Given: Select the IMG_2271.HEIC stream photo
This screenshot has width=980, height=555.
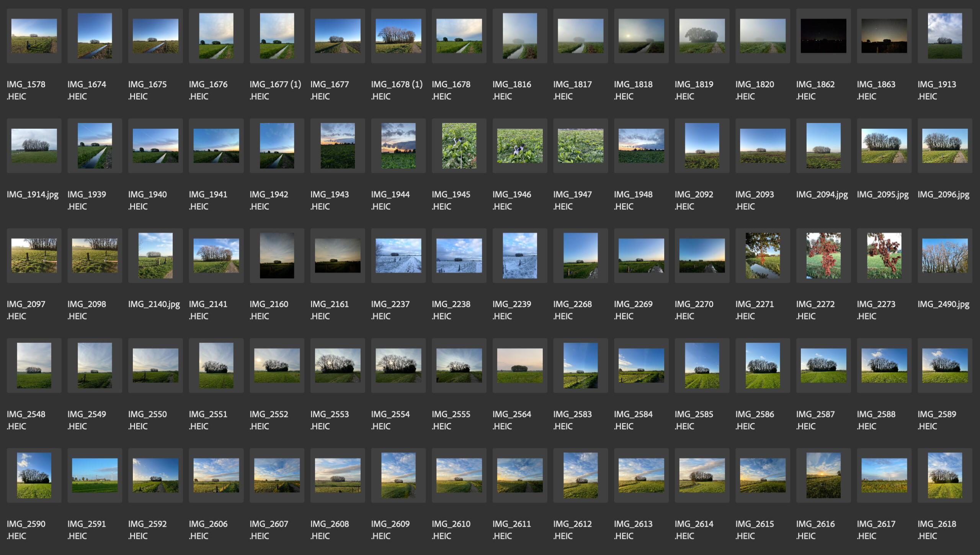Looking at the screenshot, I should (762, 255).
